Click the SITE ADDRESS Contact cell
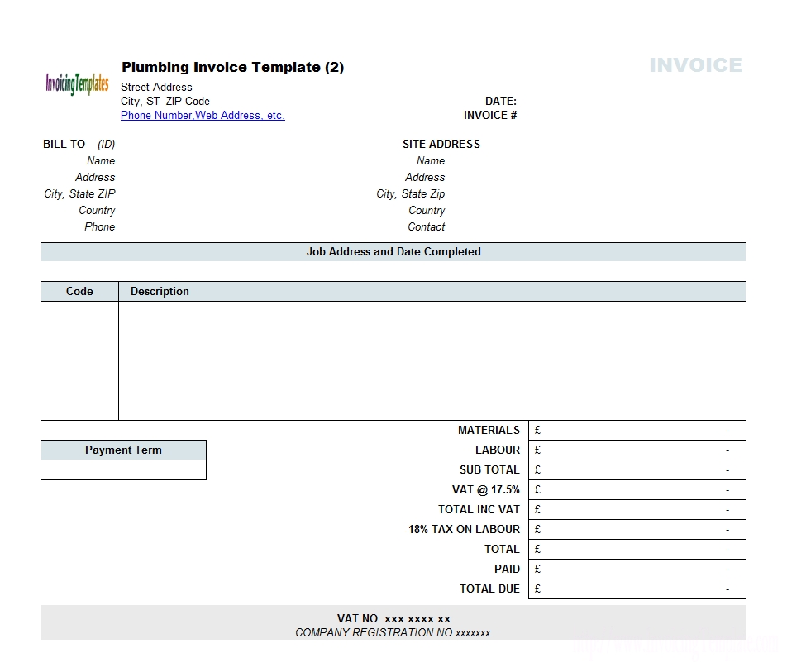Screen dimensions: 787x672 pyautogui.click(x=427, y=226)
